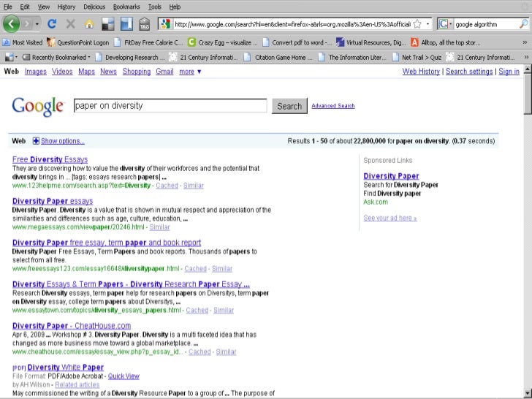This screenshot has width=532, height=399.
Task: Open the Delicious bookmarks checkered icon
Action: (108, 23)
